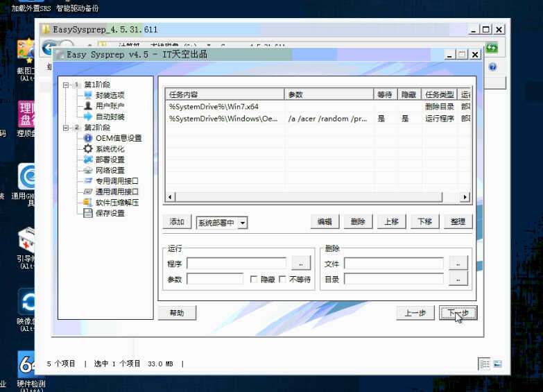Click into the 参数 input field
Screen dimensions: 543x392
215,279
